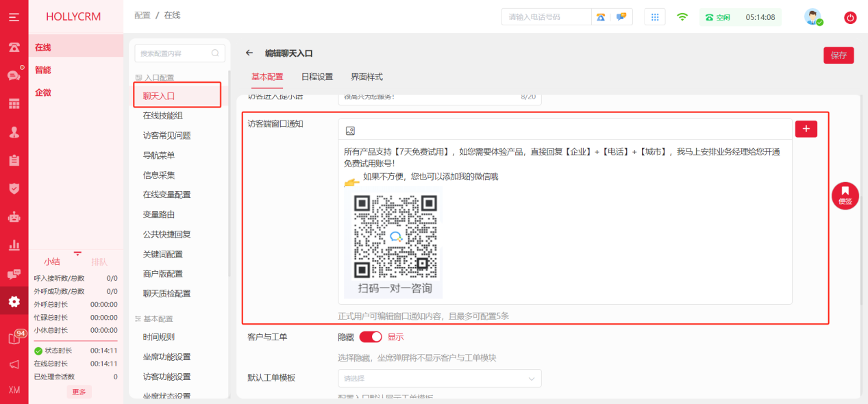This screenshot has width=868, height=404.
Task: Click the red power logout button
Action: pos(851,18)
